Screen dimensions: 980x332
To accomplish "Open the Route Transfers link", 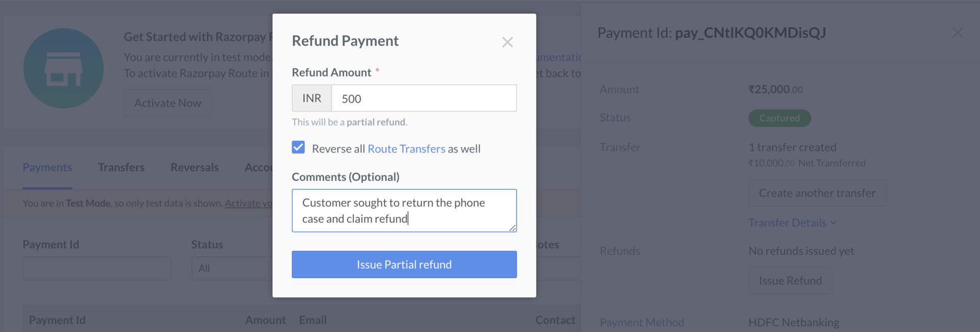I will click(406, 148).
